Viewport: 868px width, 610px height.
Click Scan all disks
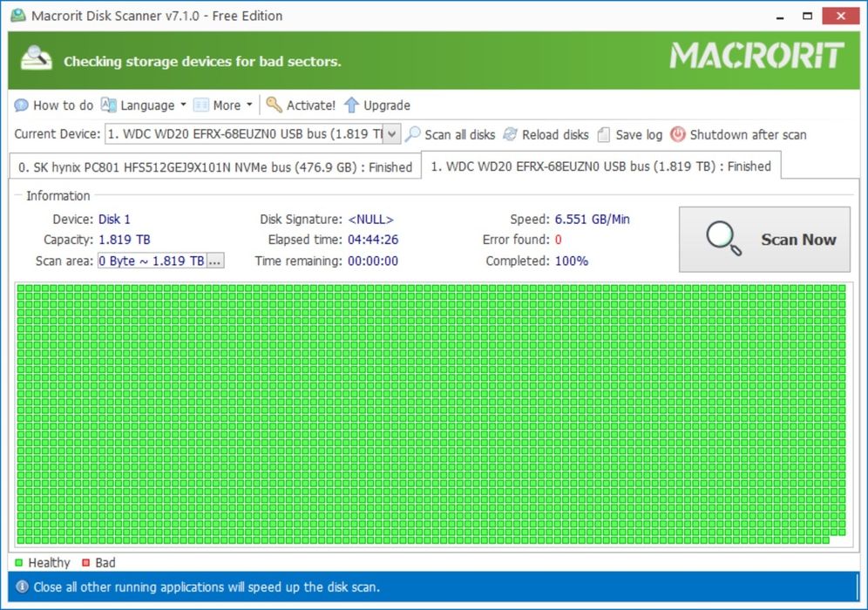(x=459, y=134)
